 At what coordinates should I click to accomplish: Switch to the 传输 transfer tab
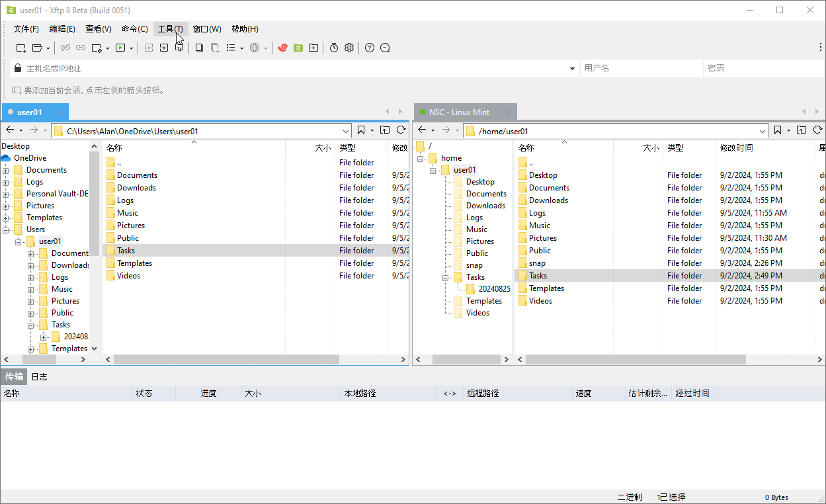tap(14, 377)
